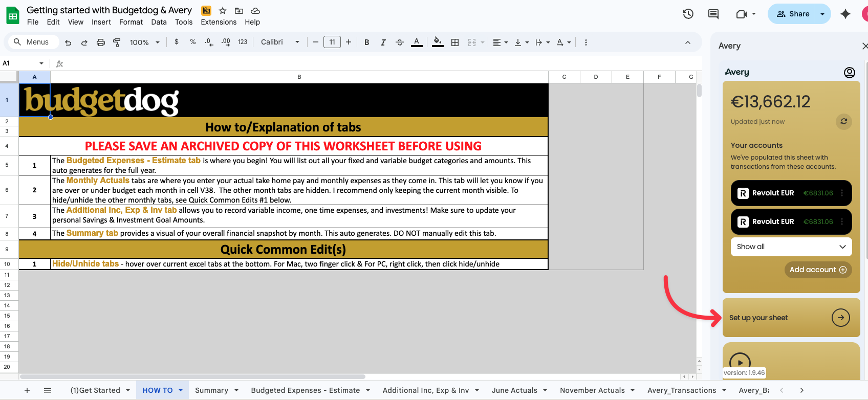Open the zoom level 100% dropdown
The image size is (868, 400).
pyautogui.click(x=144, y=42)
